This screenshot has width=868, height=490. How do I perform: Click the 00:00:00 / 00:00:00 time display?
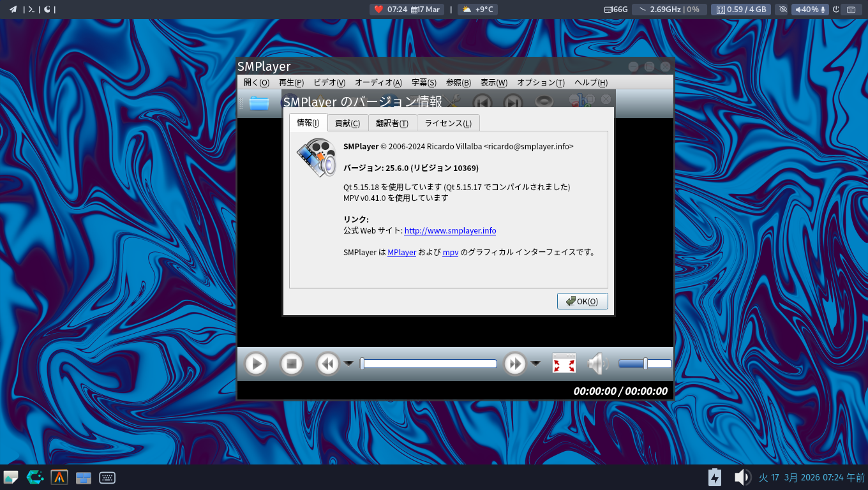coord(620,391)
